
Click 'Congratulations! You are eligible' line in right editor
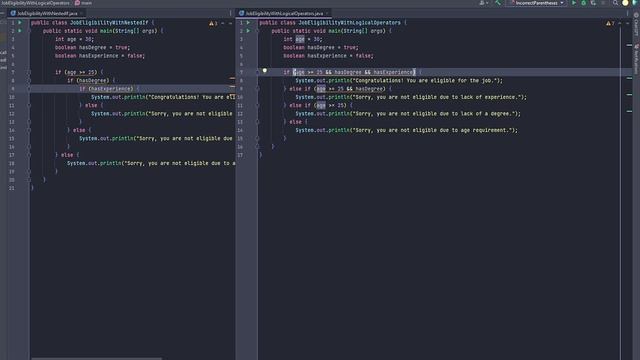(399, 81)
